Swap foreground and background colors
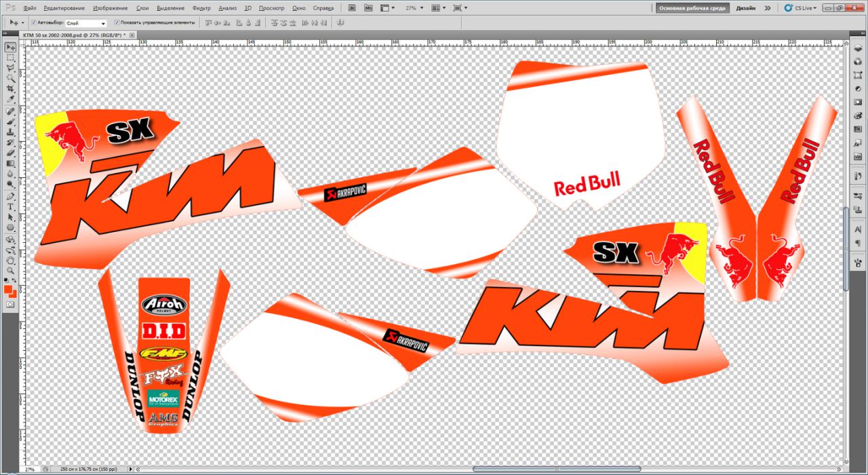Viewport: 868px width, 475px height. [15, 280]
